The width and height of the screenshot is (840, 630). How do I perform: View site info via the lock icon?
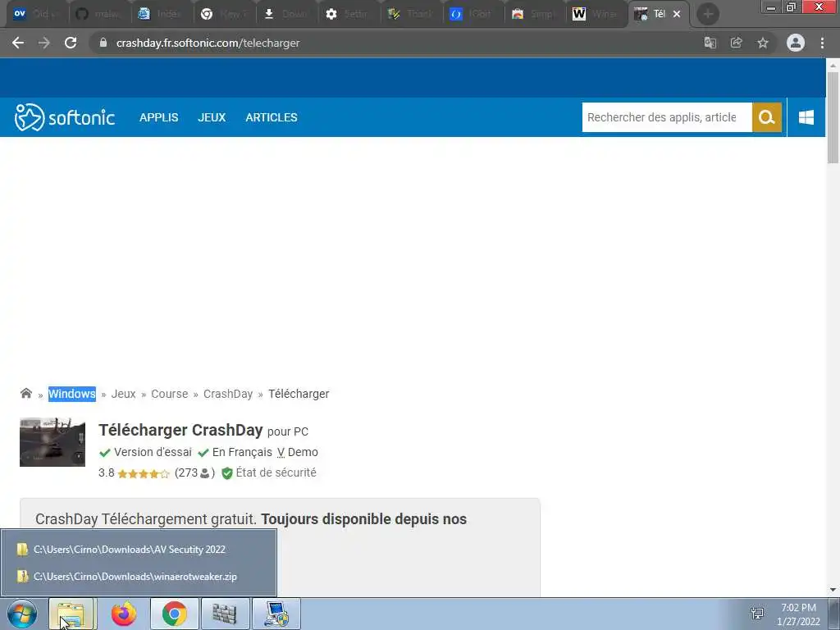tap(103, 43)
